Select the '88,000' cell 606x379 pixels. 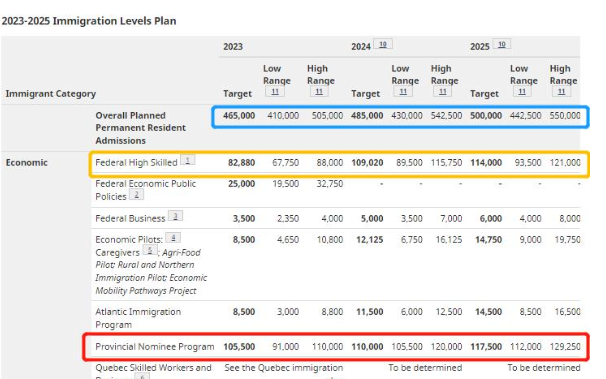tap(330, 163)
